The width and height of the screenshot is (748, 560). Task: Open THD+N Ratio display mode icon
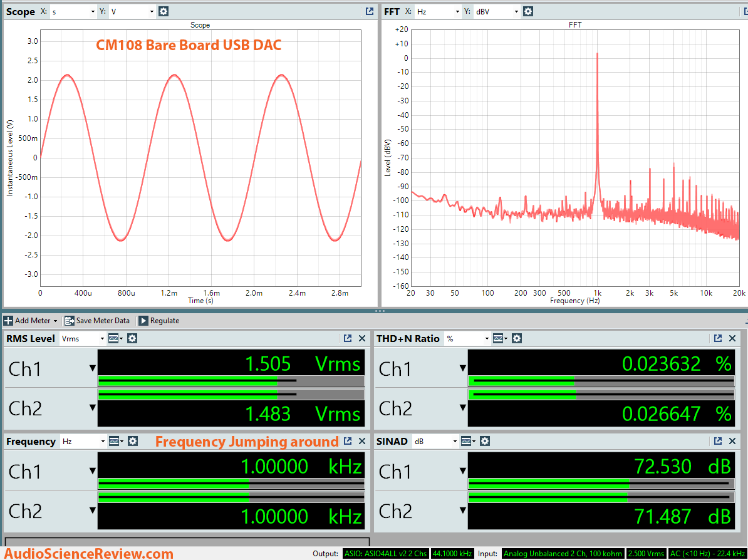pyautogui.click(x=500, y=339)
